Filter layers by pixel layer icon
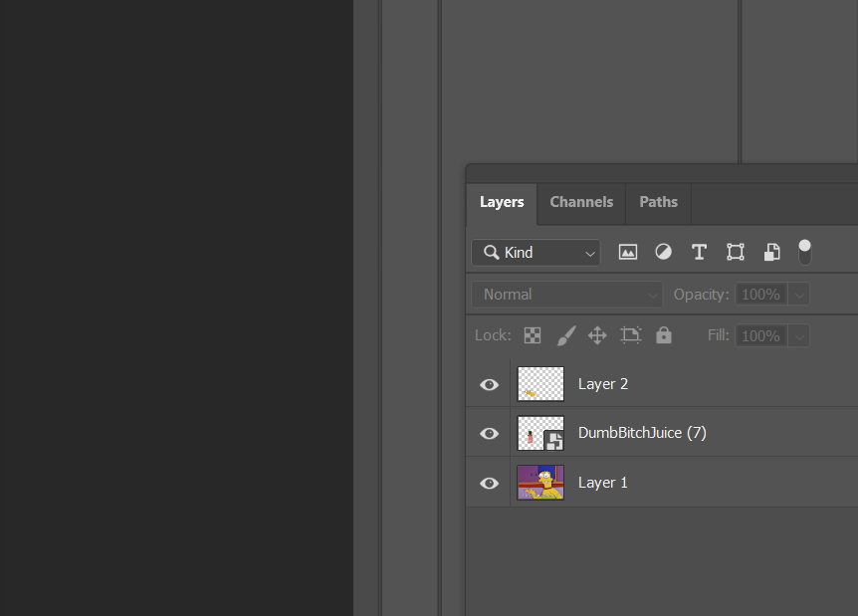858x616 pixels. [628, 253]
